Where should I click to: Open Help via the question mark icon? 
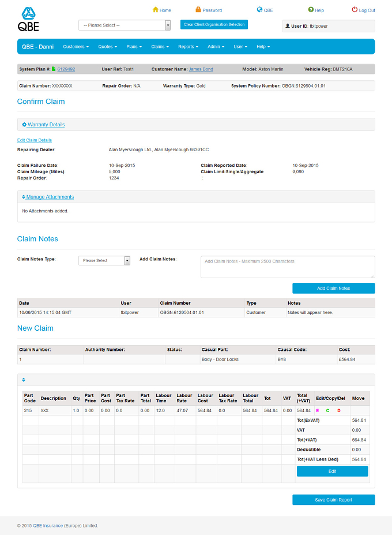pyautogui.click(x=311, y=10)
